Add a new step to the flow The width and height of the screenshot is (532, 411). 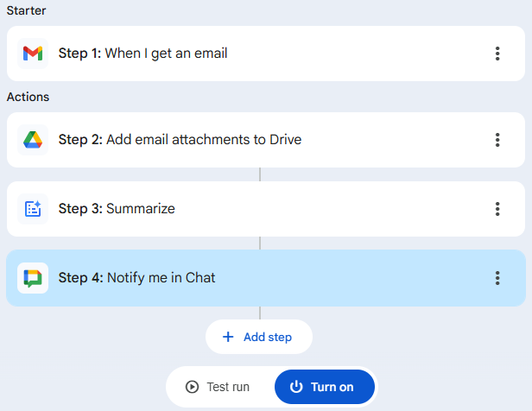click(x=259, y=337)
